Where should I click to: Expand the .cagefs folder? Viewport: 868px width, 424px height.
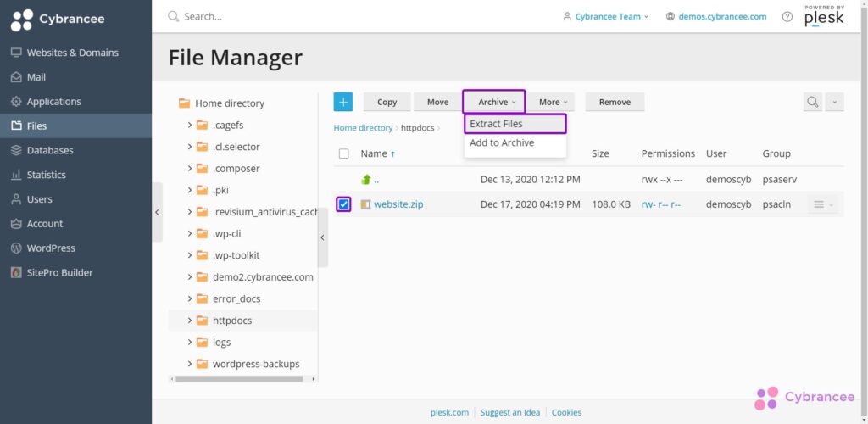pos(190,126)
